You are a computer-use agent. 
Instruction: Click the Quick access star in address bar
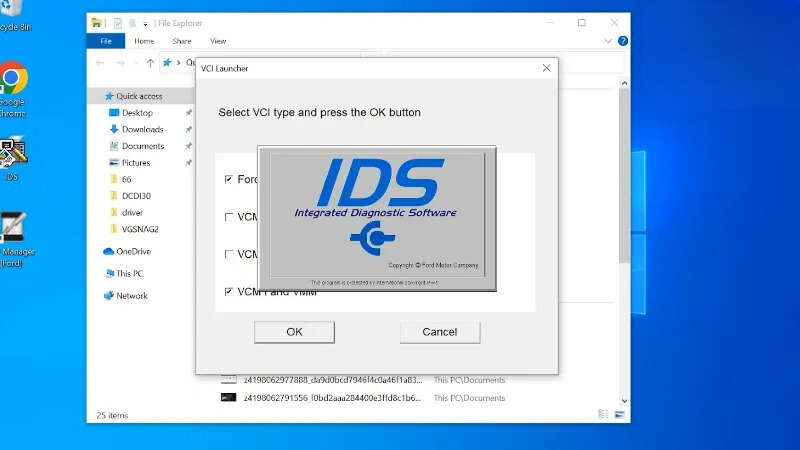click(167, 62)
